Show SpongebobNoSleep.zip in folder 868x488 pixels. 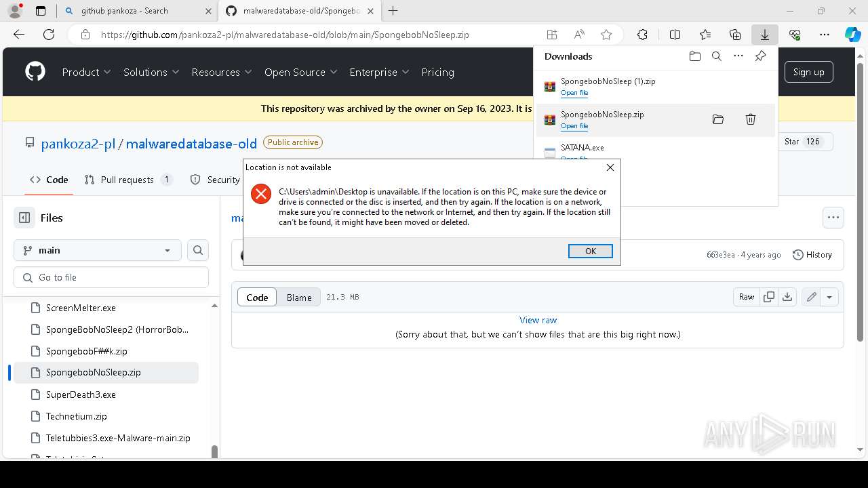point(717,119)
